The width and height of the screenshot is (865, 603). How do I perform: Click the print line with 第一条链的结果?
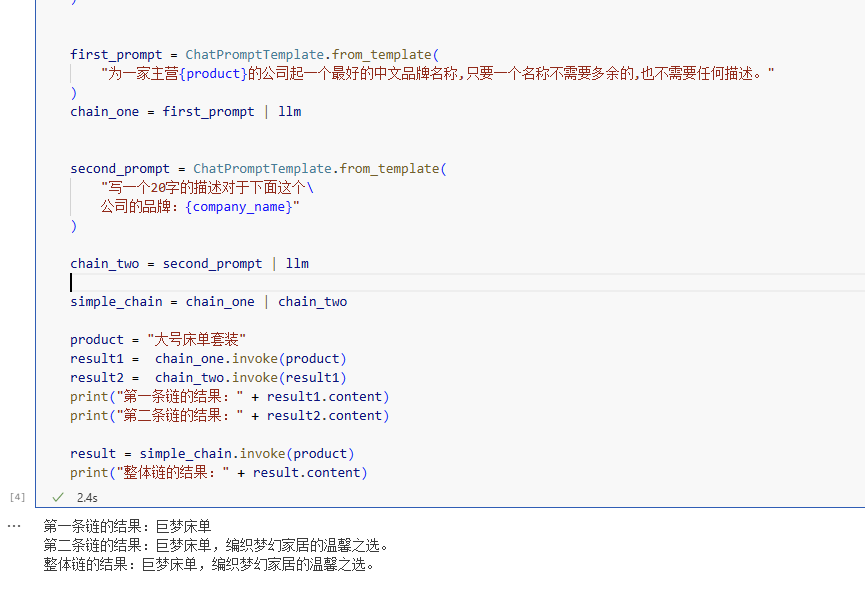(x=229, y=397)
